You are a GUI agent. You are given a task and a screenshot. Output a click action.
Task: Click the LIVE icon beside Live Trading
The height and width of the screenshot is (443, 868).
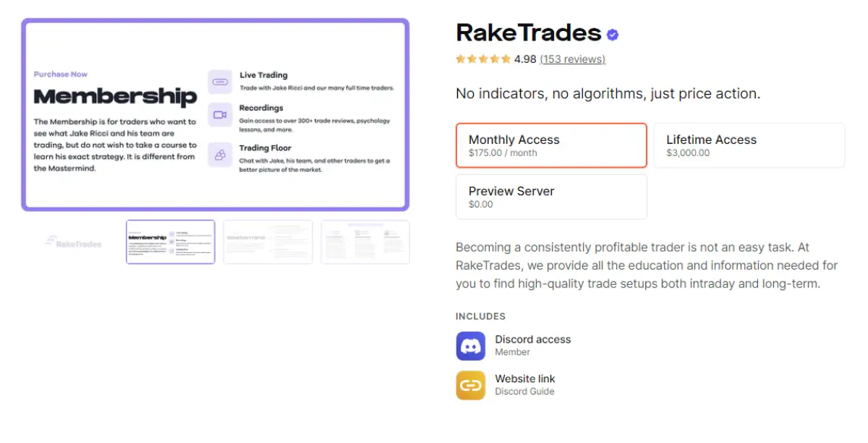pyautogui.click(x=220, y=81)
